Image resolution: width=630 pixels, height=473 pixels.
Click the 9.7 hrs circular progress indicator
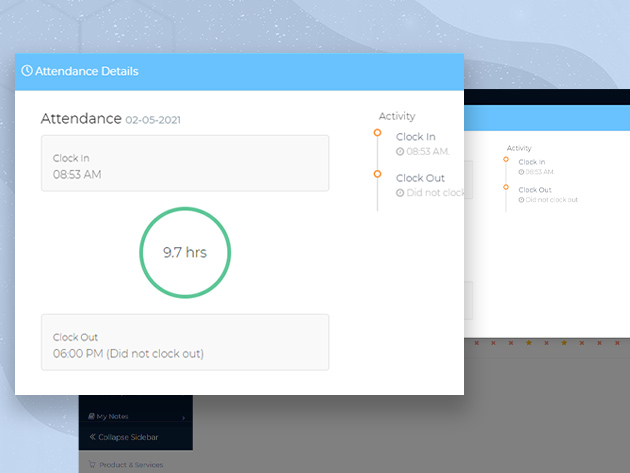click(185, 252)
